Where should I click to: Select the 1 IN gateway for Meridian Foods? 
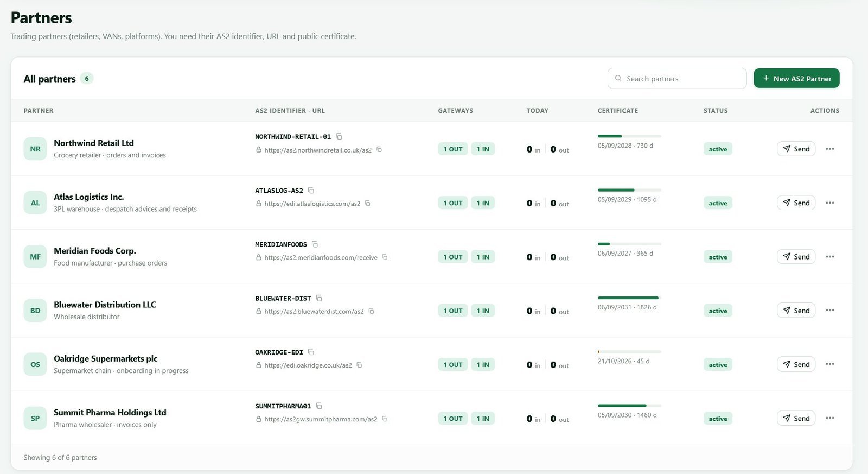click(x=483, y=257)
